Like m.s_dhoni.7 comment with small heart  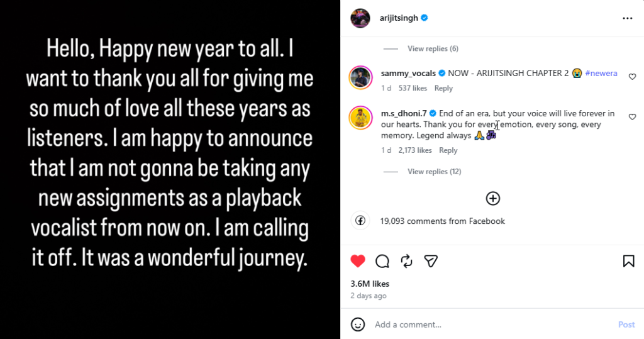tap(632, 117)
